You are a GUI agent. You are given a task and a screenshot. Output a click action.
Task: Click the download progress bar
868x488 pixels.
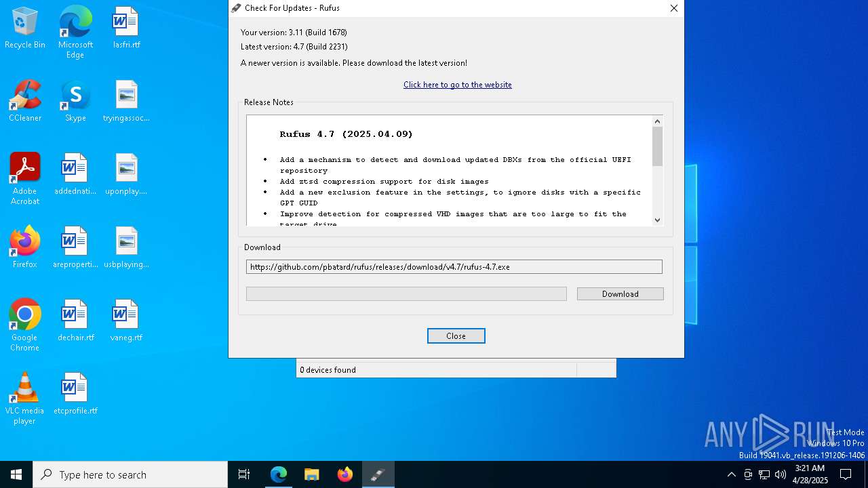click(406, 293)
